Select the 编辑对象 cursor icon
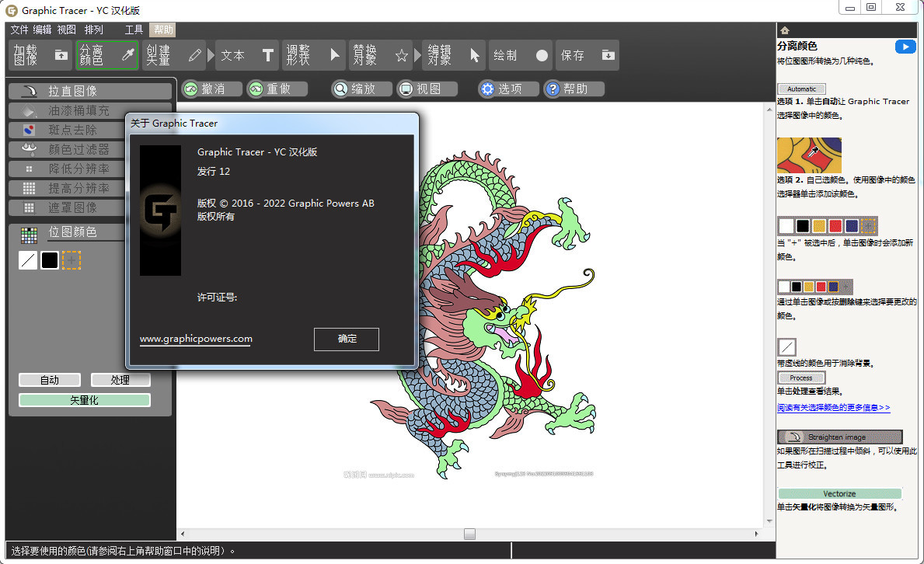The width and height of the screenshot is (924, 564). (x=474, y=55)
